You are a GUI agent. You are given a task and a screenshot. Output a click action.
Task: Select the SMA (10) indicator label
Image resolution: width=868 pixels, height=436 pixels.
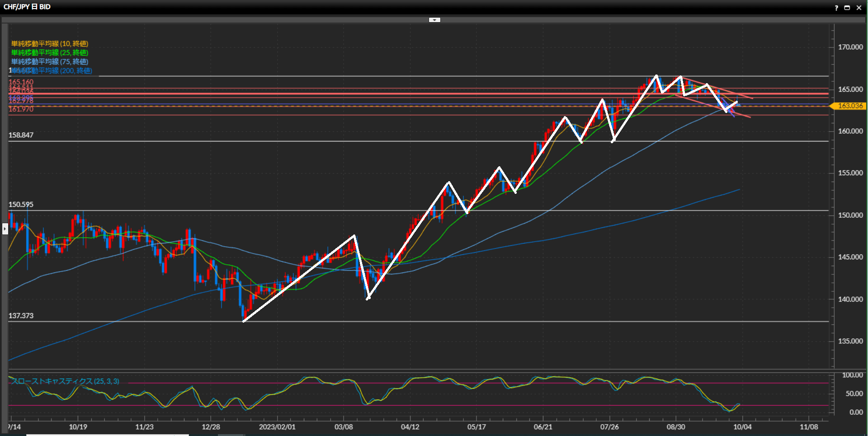tap(50, 44)
